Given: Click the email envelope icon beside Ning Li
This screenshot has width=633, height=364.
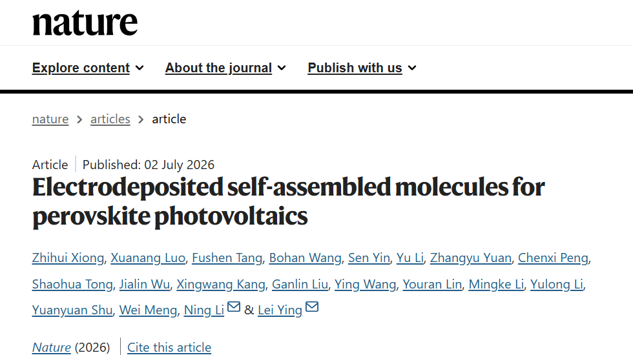Looking at the screenshot, I should tap(234, 307).
